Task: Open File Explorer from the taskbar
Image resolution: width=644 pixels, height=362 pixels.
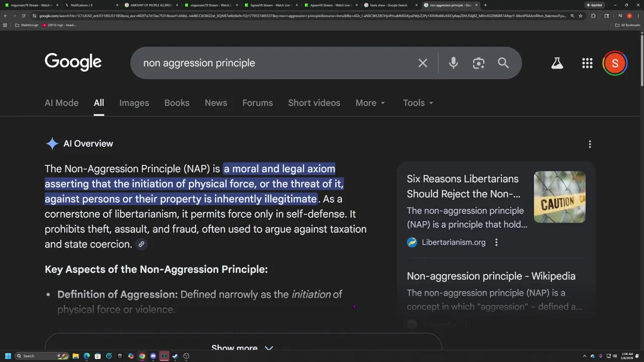Action: pyautogui.click(x=75, y=356)
